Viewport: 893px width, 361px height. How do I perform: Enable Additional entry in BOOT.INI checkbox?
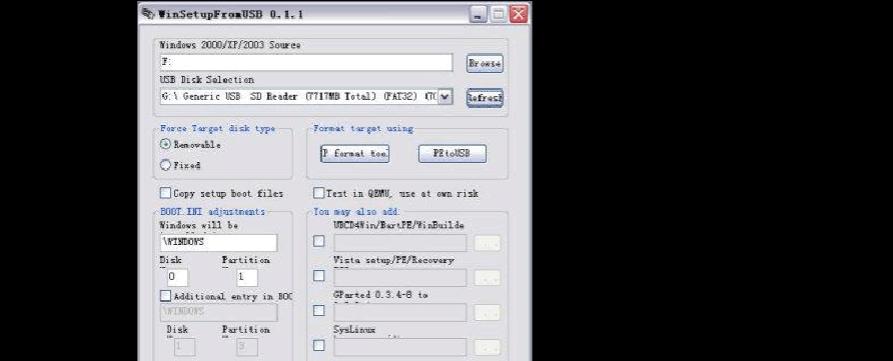pos(165,296)
